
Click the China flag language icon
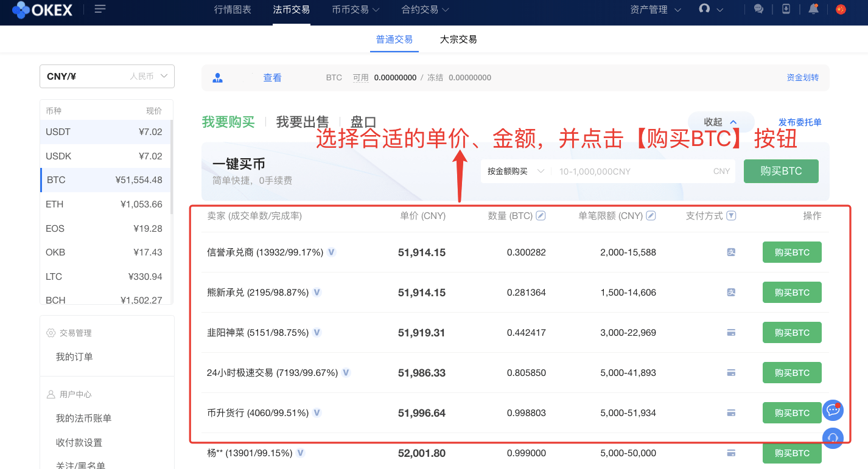click(x=841, y=9)
